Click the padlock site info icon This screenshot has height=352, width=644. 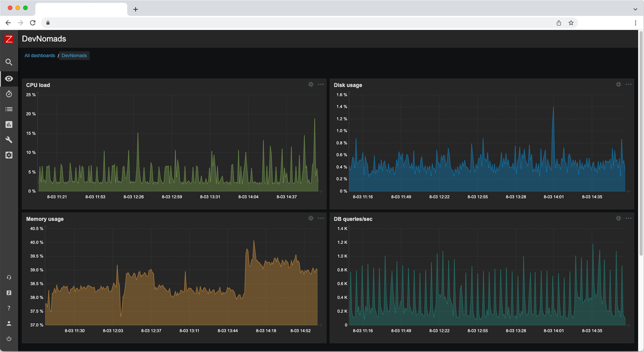tap(48, 23)
